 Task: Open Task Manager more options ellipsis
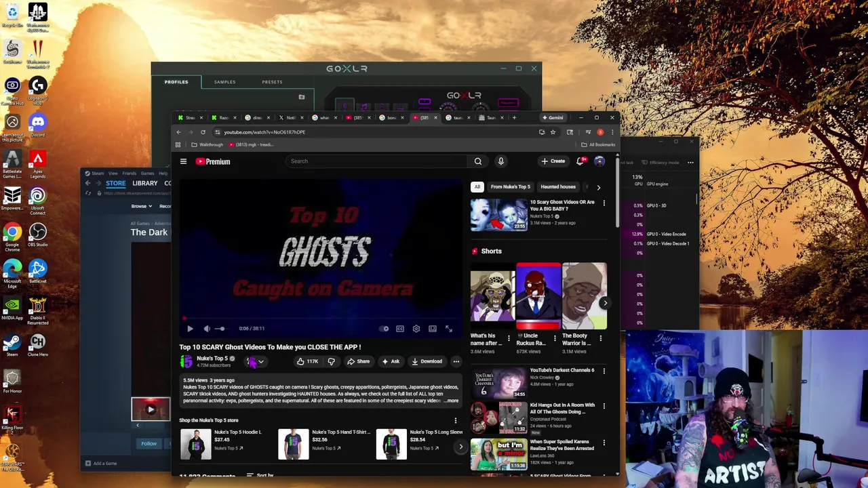690,163
